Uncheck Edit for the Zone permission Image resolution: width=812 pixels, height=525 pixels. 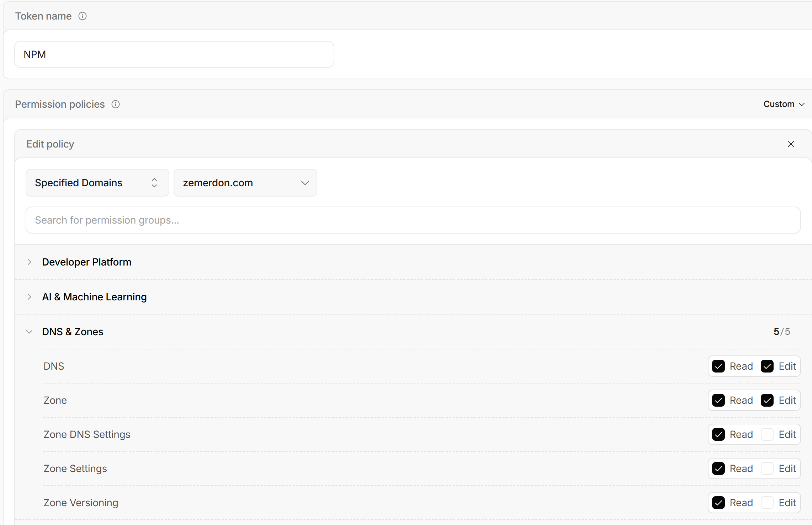[x=767, y=400]
